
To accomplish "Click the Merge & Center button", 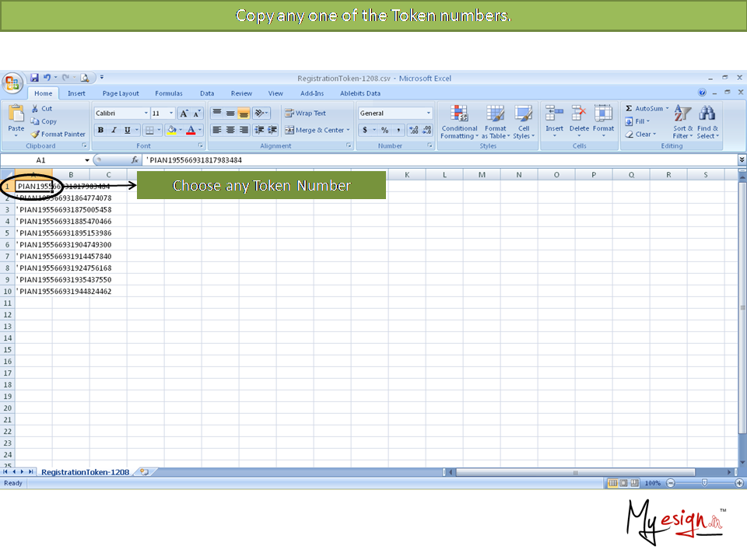I will click(x=314, y=131).
